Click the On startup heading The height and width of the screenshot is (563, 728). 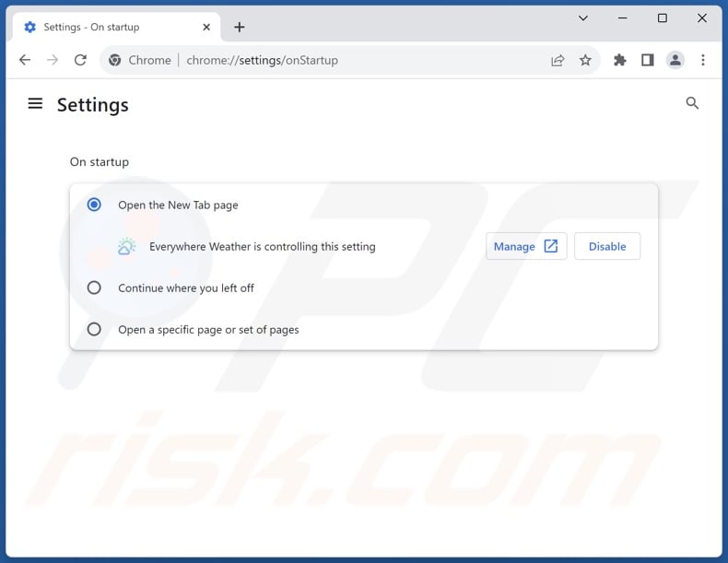100,162
